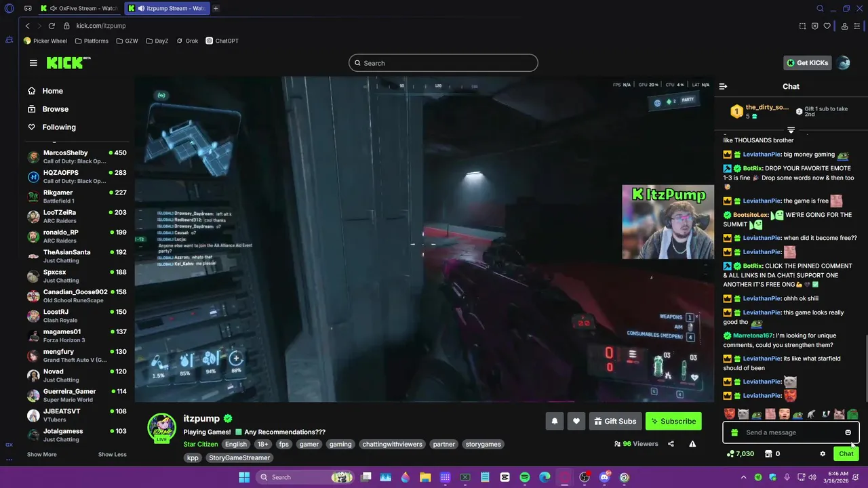Open browser search icon in title bar
Viewport: 868px width, 488px height.
[820, 8]
